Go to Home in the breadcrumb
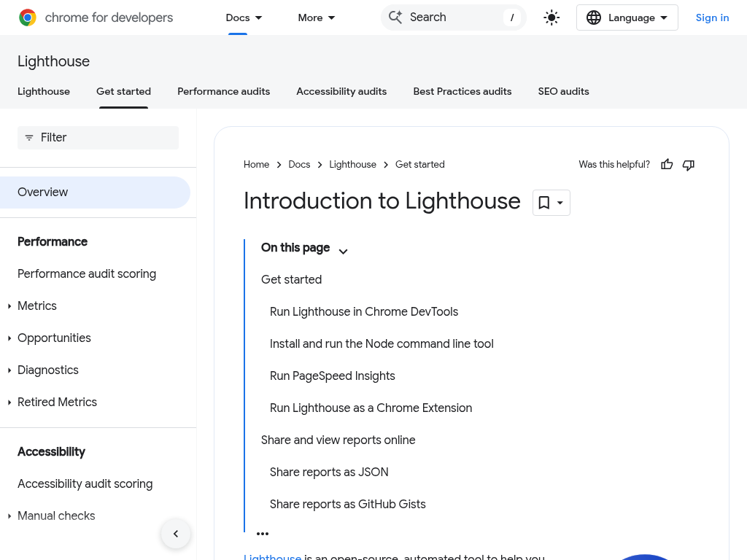 point(256,164)
